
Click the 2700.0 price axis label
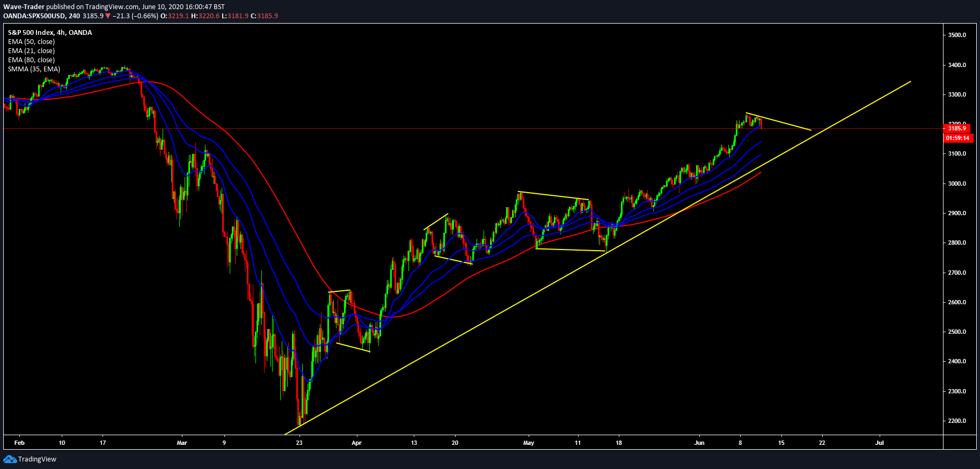[957, 273]
